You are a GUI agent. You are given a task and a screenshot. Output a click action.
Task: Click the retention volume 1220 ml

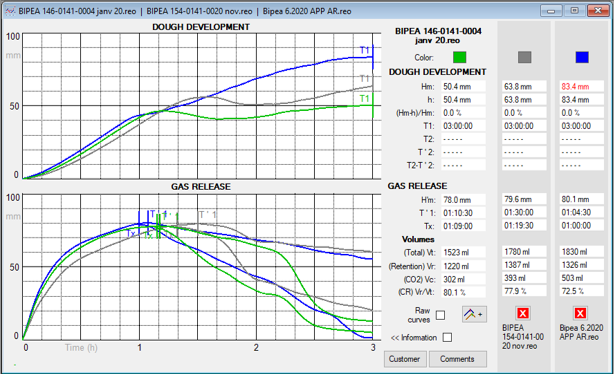coord(463,266)
